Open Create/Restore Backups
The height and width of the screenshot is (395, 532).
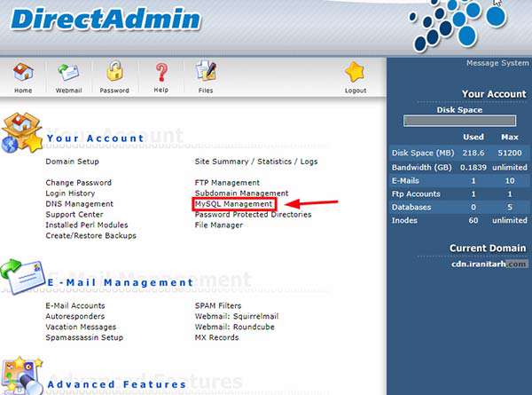[91, 235]
